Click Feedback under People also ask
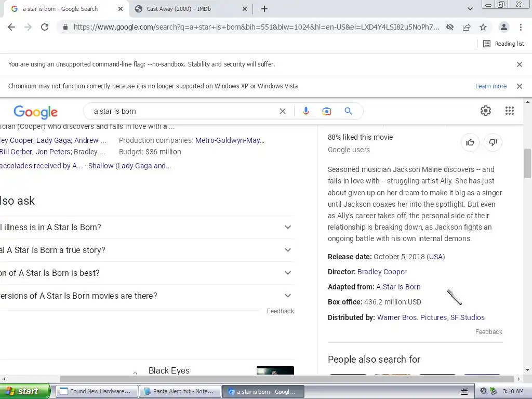 pos(280,311)
